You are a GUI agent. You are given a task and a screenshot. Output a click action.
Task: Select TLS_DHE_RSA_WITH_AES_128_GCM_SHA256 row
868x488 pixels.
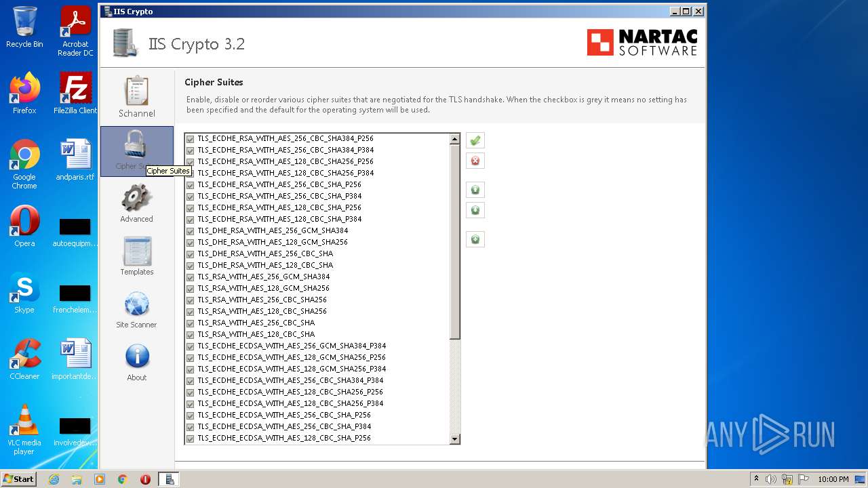coord(317,242)
